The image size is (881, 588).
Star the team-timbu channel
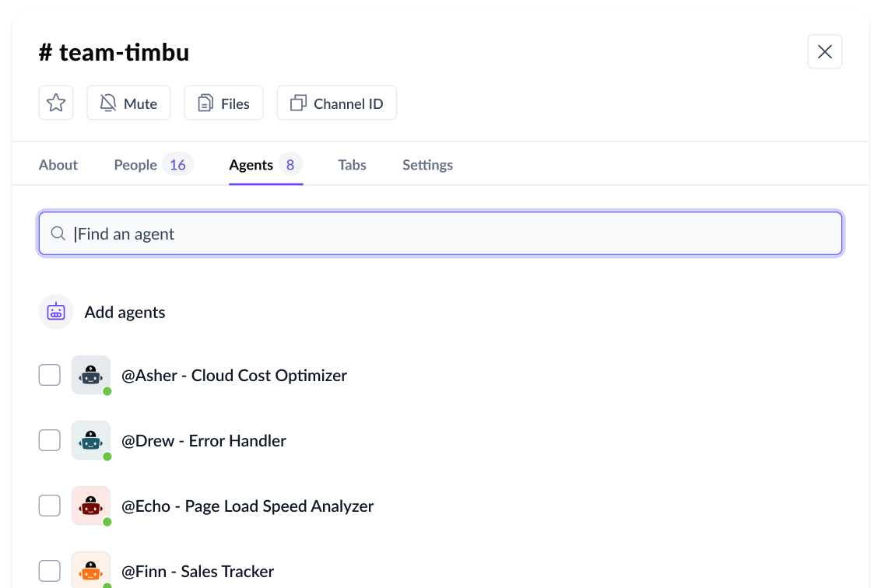(x=56, y=103)
